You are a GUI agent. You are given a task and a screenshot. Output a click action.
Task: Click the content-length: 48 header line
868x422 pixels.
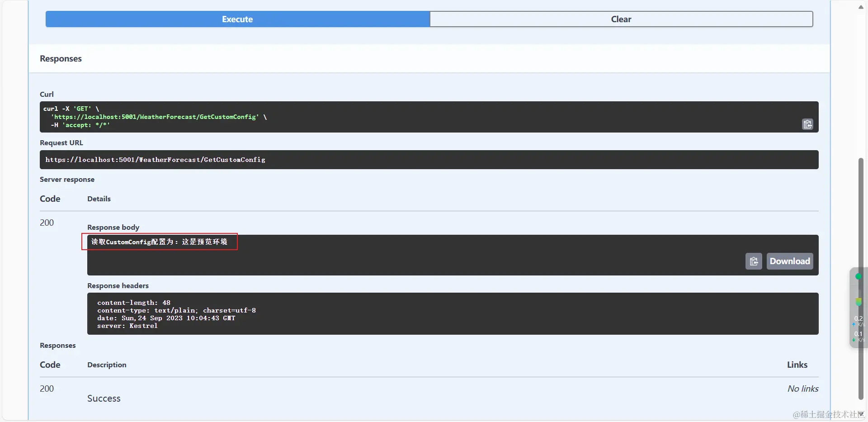[x=134, y=303]
